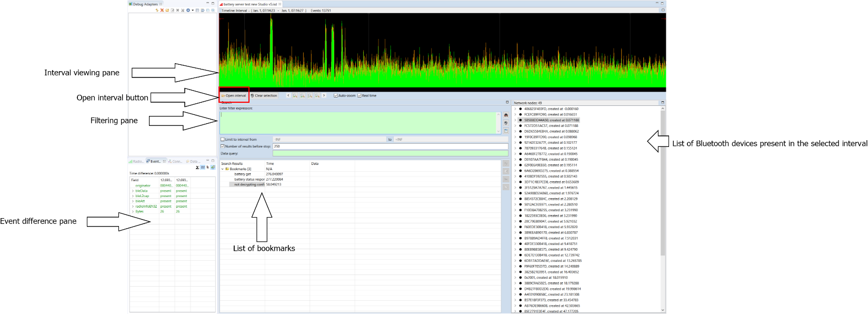868x314 pixels.
Task: Enable 'Limit to interval from' checkbox
Action: (223, 140)
